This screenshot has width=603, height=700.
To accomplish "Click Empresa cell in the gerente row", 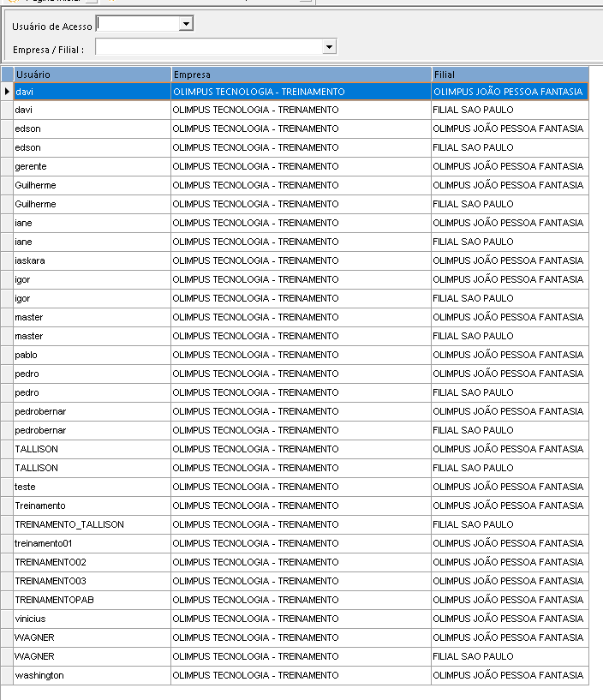I will point(301,166).
